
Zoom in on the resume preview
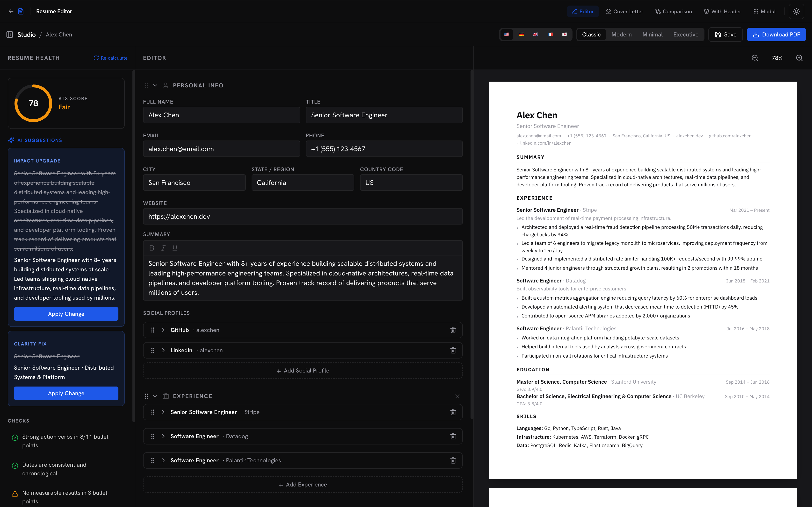click(799, 58)
